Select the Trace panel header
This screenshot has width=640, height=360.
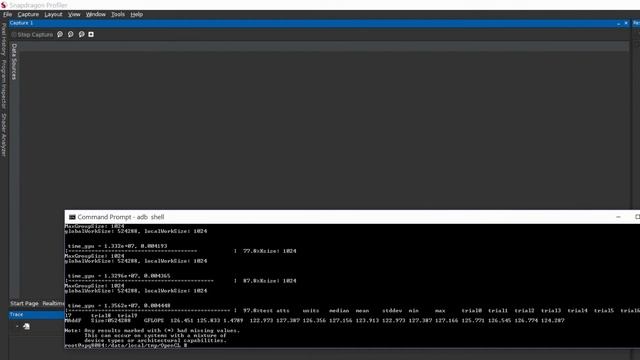point(36,315)
